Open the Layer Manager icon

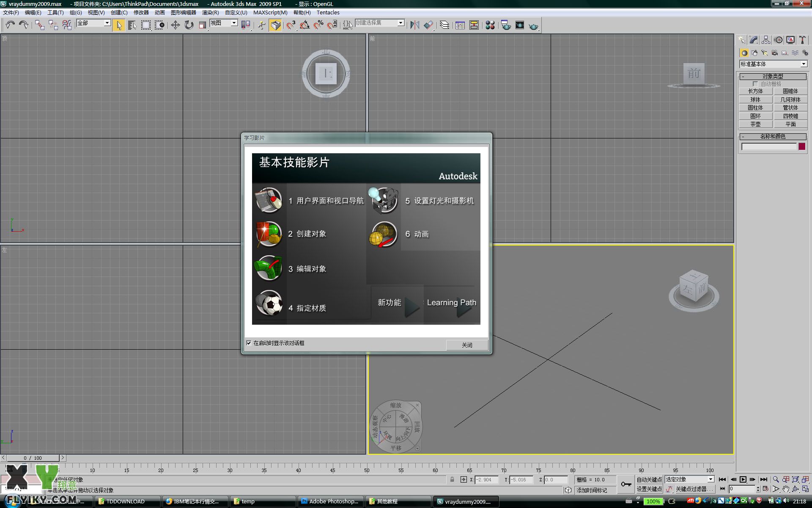[x=444, y=25]
